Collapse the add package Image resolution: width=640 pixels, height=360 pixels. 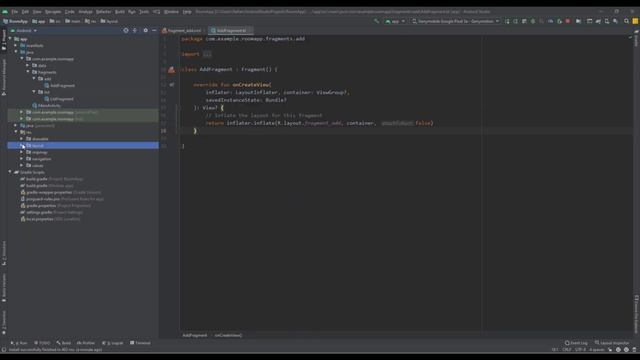click(34, 78)
